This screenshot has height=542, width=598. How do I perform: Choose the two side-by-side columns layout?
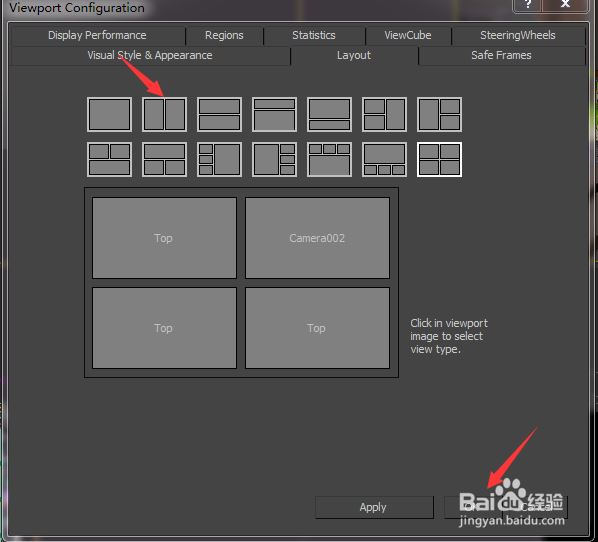click(x=164, y=114)
